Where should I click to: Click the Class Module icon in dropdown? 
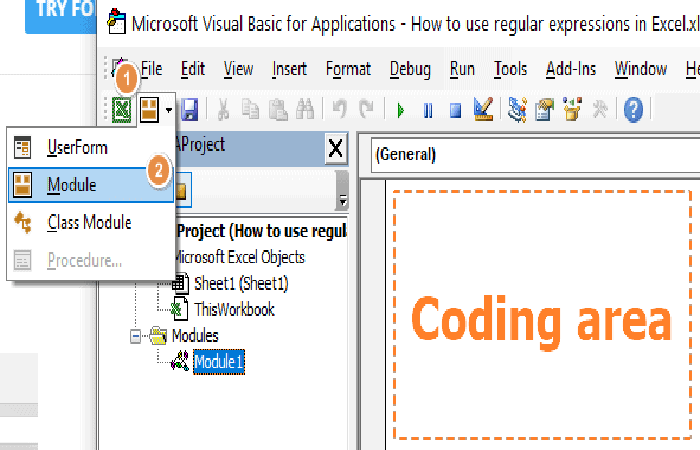22,222
